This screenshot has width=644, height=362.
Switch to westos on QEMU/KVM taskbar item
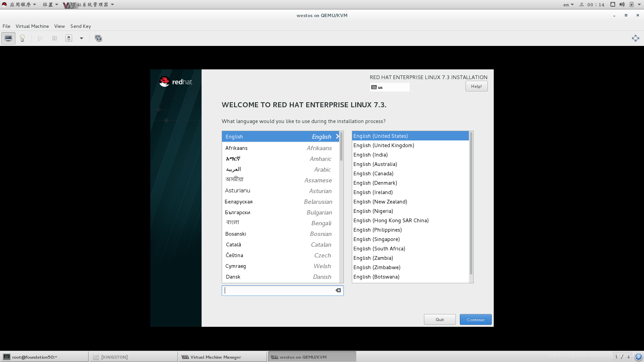(x=312, y=357)
